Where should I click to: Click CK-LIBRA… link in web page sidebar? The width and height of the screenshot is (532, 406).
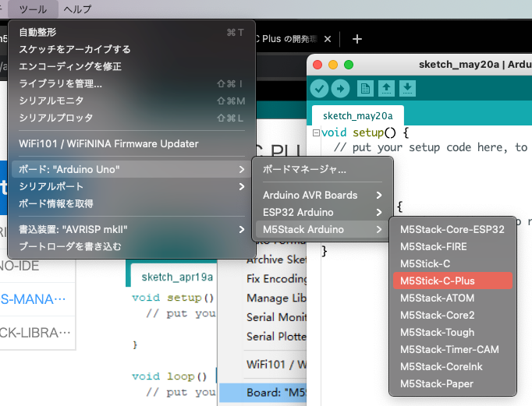click(x=35, y=333)
